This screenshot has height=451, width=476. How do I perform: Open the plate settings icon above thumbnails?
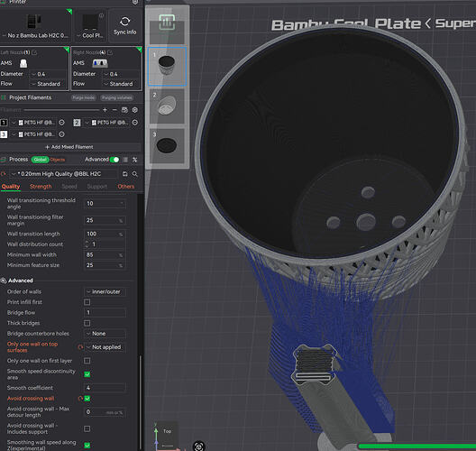click(x=167, y=23)
